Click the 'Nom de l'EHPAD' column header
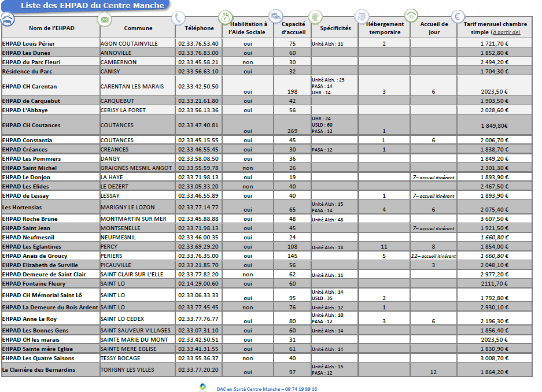This screenshot has width=542, height=392. click(51, 28)
